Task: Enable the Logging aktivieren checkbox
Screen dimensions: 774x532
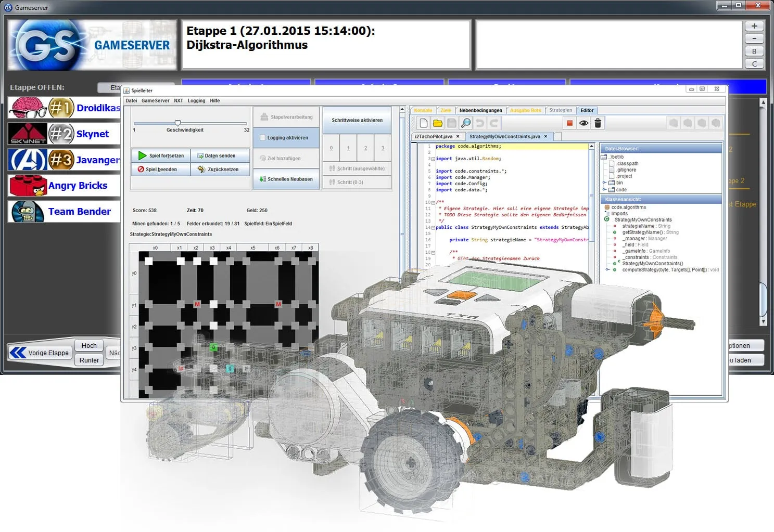Action: (x=263, y=138)
